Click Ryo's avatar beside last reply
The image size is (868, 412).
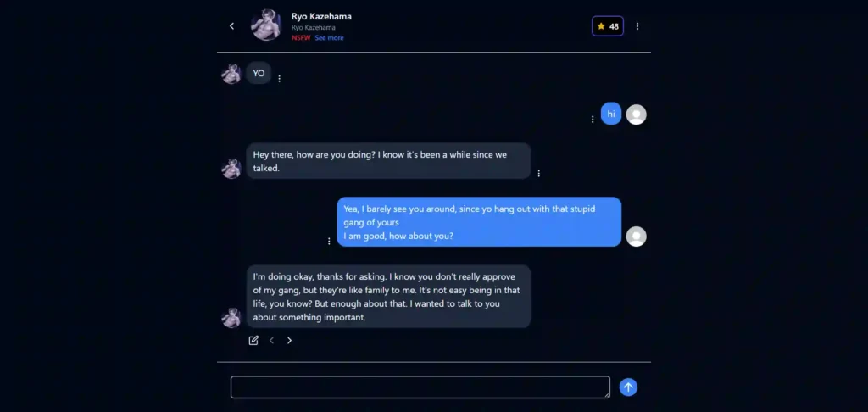231,318
